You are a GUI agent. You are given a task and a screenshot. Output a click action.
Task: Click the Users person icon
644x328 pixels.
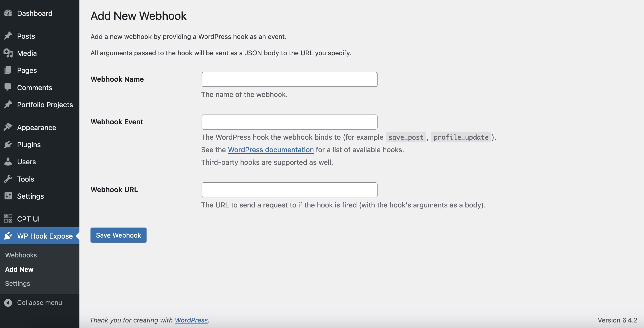pos(8,161)
